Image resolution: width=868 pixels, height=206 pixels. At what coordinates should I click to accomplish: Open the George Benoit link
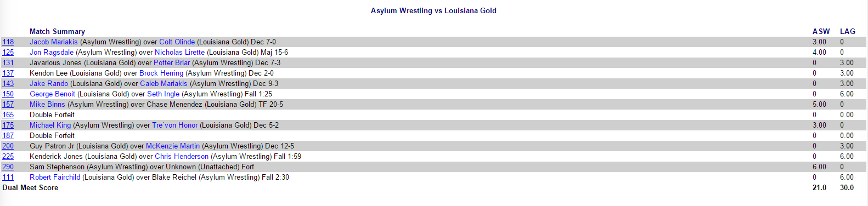52,94
